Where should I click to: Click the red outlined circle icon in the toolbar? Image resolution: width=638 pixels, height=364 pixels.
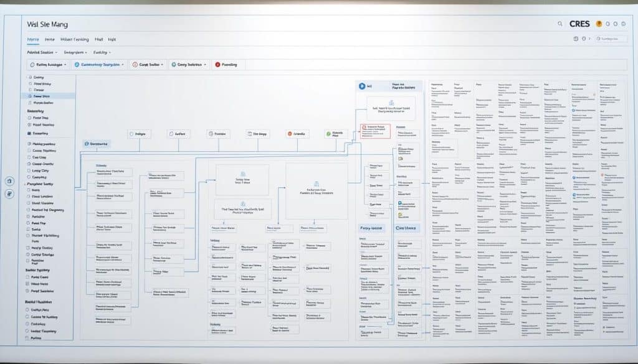tap(135, 65)
